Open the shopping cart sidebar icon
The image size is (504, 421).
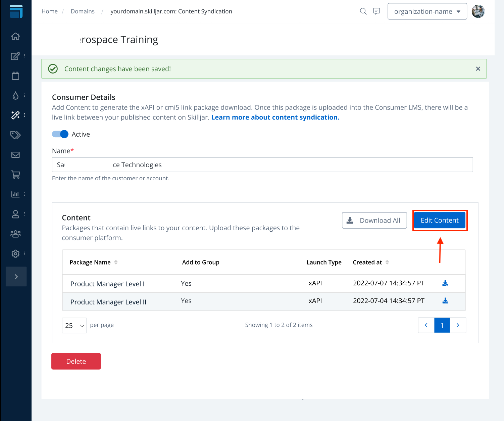[15, 175]
